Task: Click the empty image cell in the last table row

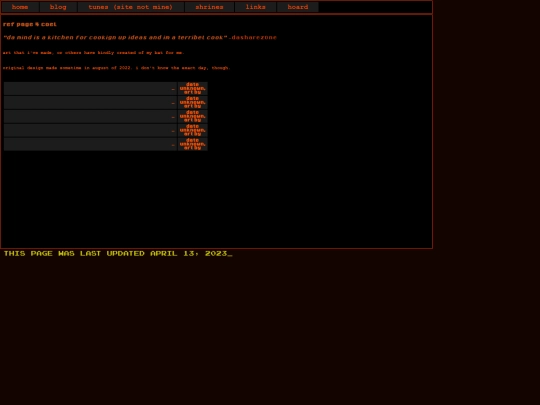Action: (x=90, y=144)
